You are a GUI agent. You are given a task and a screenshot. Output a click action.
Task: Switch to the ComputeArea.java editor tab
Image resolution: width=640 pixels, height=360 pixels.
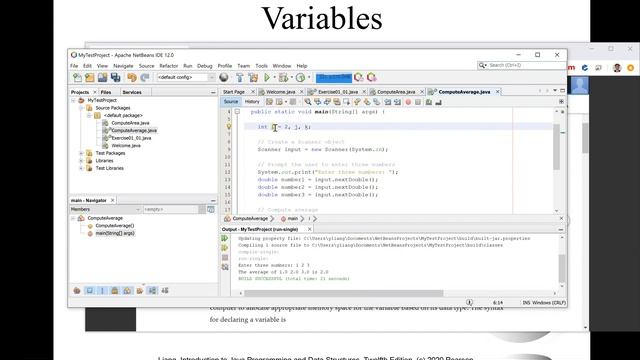click(396, 92)
